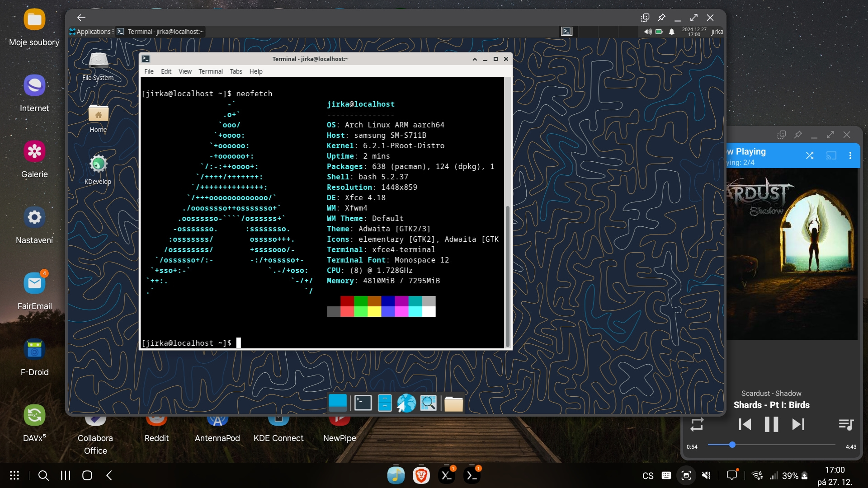868x488 pixels.
Task: Click the back arrow of the Linux window
Action: 81,18
